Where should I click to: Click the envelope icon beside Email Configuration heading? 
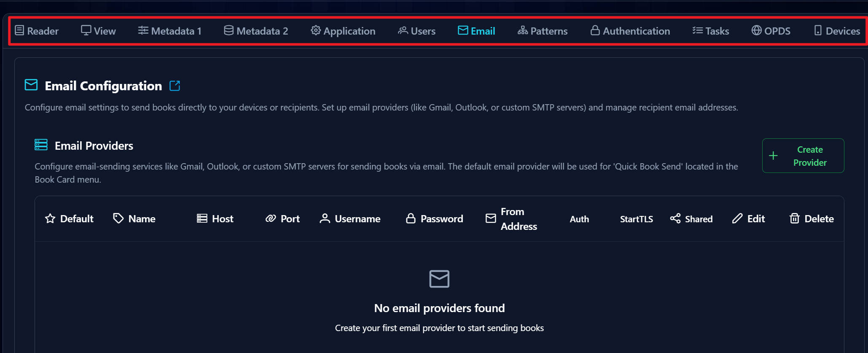click(31, 85)
